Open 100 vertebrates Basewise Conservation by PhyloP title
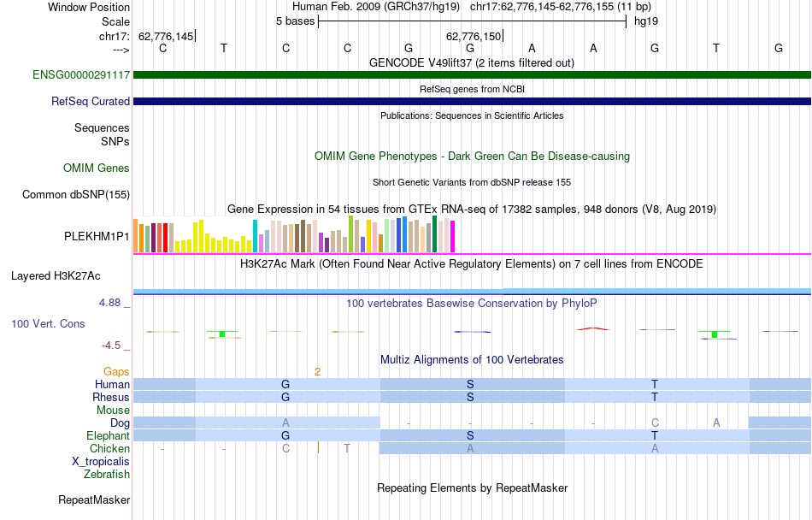This screenshot has width=812, height=520. point(471,303)
